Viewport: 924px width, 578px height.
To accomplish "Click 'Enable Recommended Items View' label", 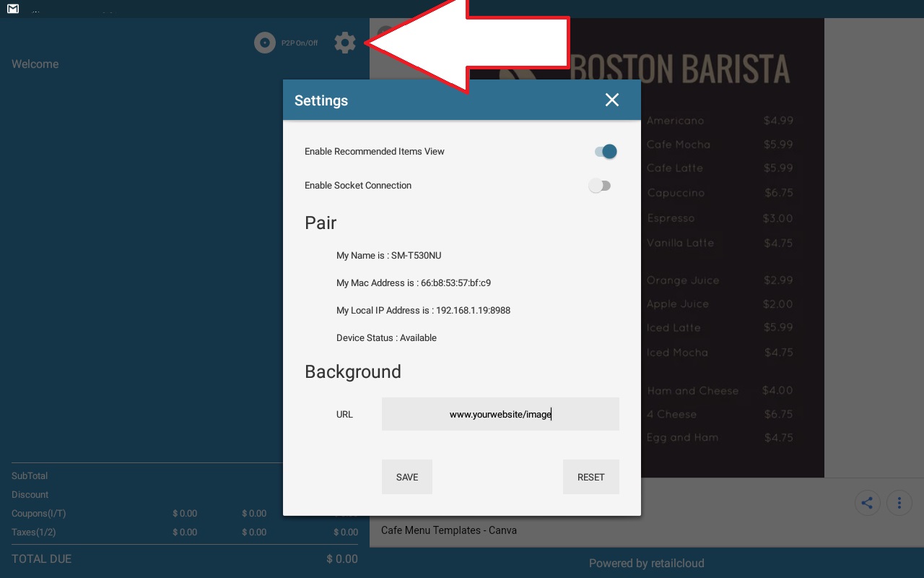I will (375, 151).
